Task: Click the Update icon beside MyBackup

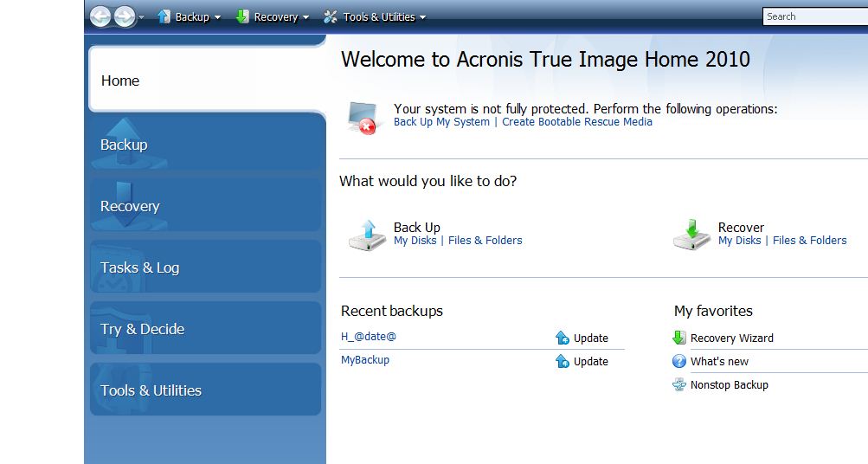Action: click(x=562, y=361)
